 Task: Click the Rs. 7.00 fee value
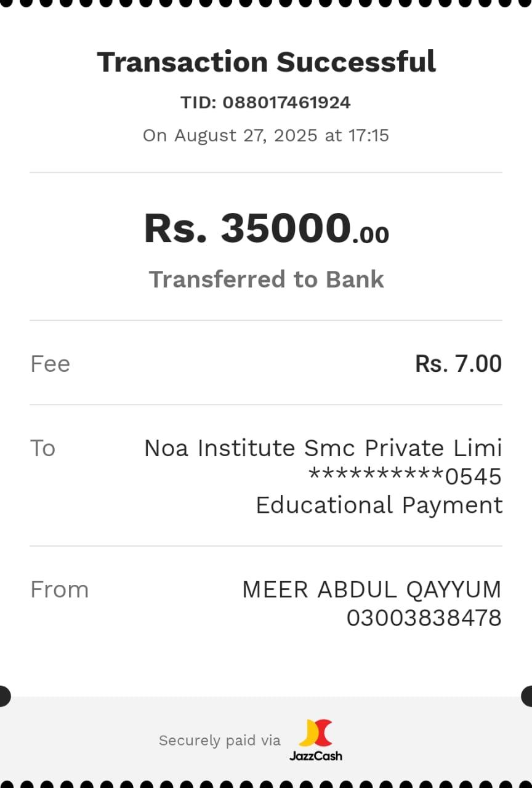point(459,364)
